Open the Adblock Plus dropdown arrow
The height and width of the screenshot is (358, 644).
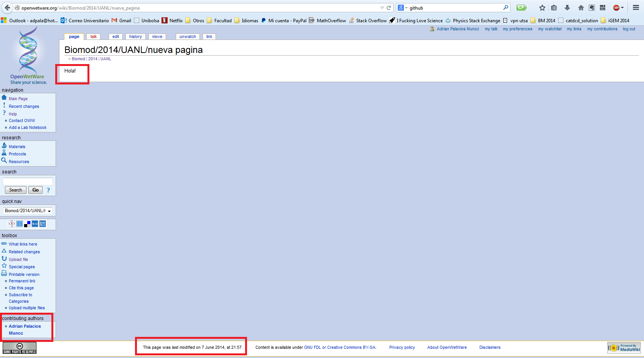click(622, 8)
